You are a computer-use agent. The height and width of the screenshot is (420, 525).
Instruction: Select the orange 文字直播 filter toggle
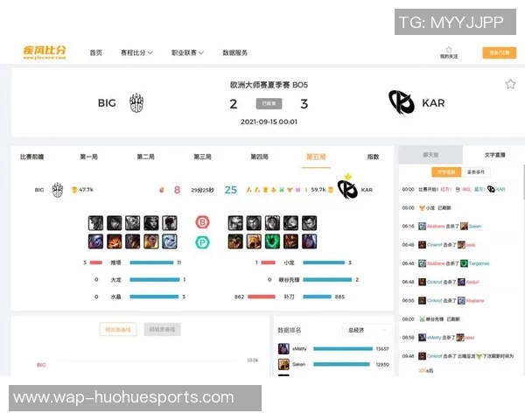coord(446,172)
